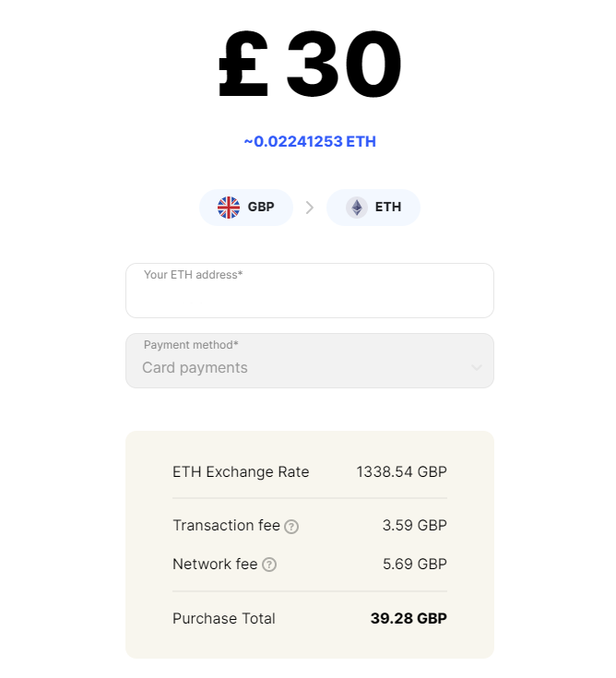The height and width of the screenshot is (678, 616).
Task: Click the 5.69 GBP network fee amount
Action: pos(415,565)
